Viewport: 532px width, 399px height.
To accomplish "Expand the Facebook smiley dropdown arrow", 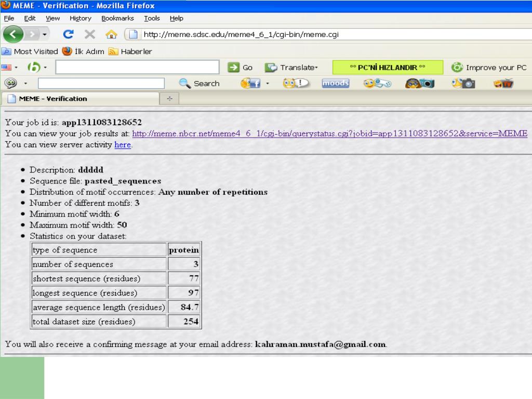I will 268,84.
